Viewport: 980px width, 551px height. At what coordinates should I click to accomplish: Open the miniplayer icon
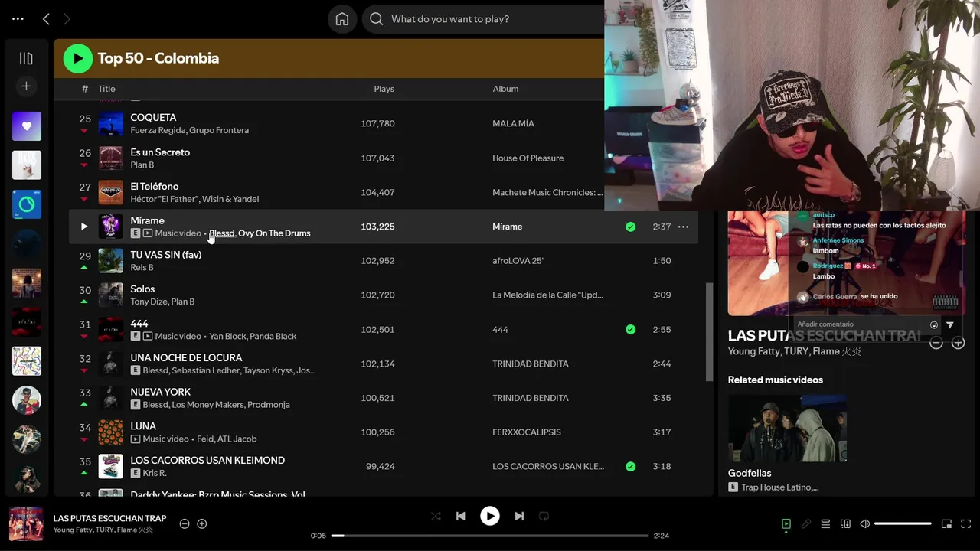(946, 524)
